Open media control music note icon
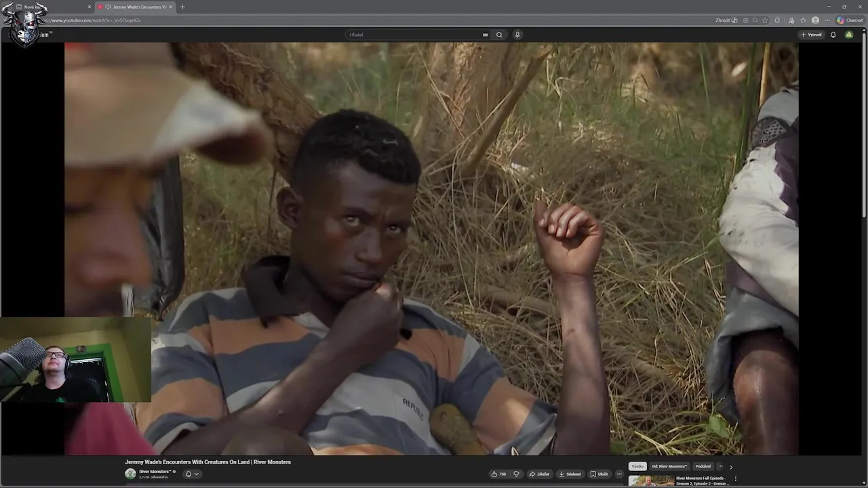 coord(791,20)
